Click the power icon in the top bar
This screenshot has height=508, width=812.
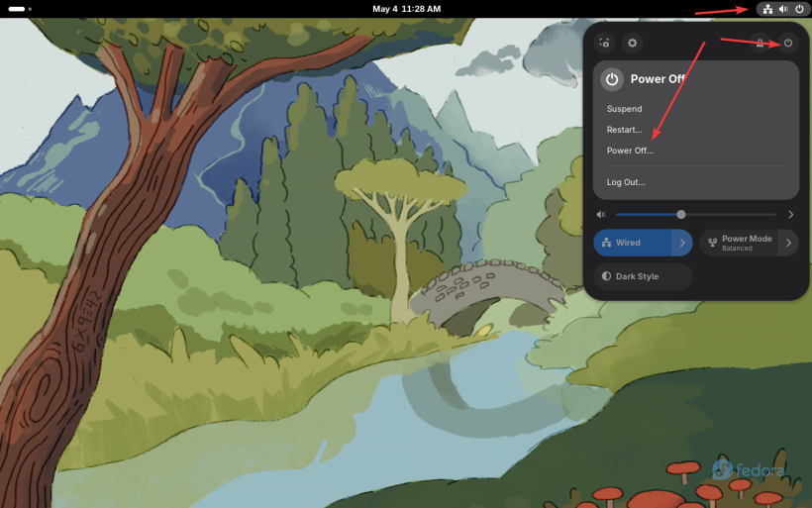pyautogui.click(x=799, y=9)
